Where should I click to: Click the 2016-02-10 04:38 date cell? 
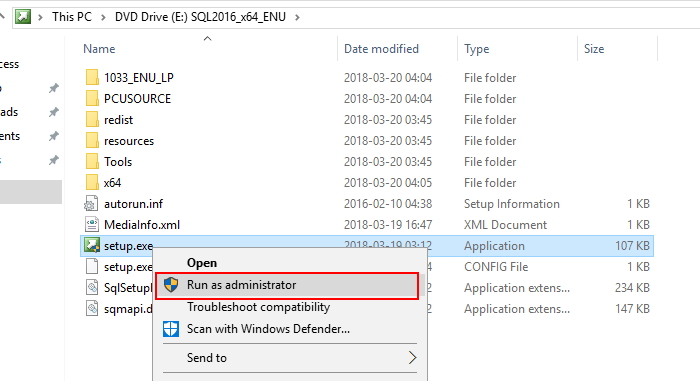388,204
